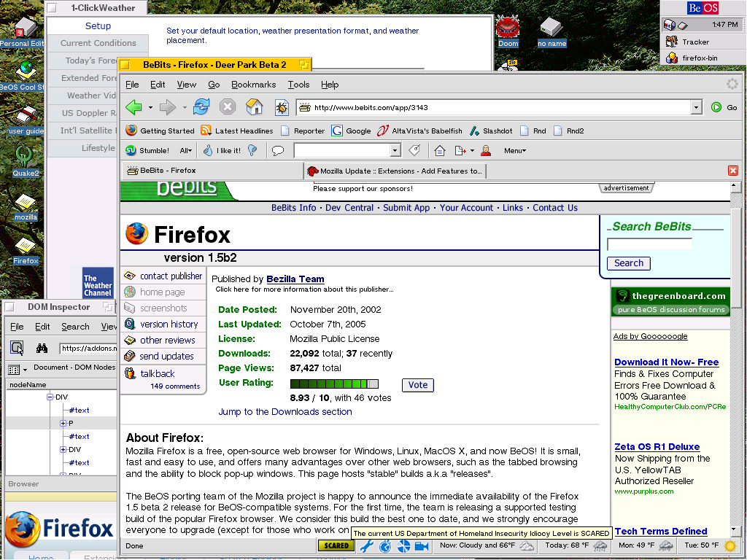Follow 'Jump to the Downloads section' link
This screenshot has width=747, height=560.
(x=285, y=412)
